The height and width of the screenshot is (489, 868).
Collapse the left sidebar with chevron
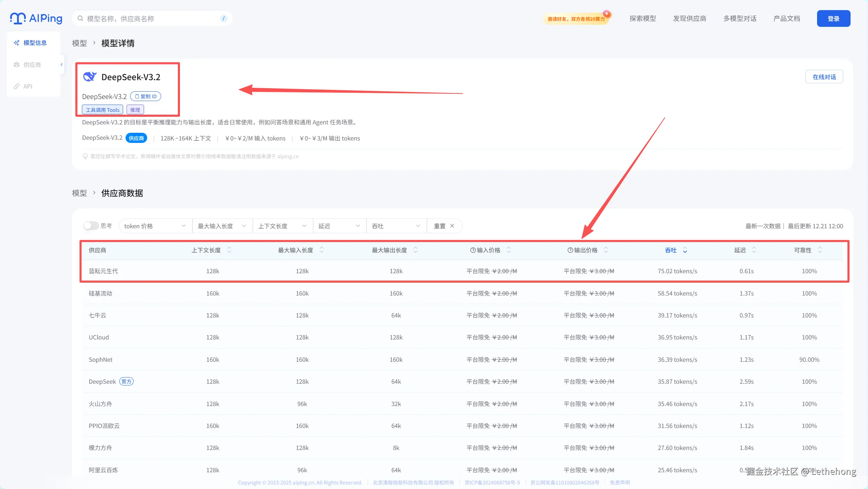[62, 64]
